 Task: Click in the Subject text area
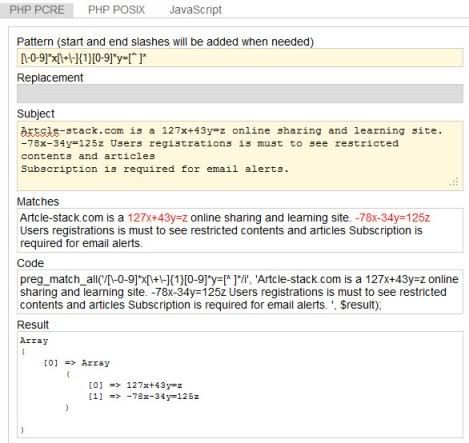point(240,156)
